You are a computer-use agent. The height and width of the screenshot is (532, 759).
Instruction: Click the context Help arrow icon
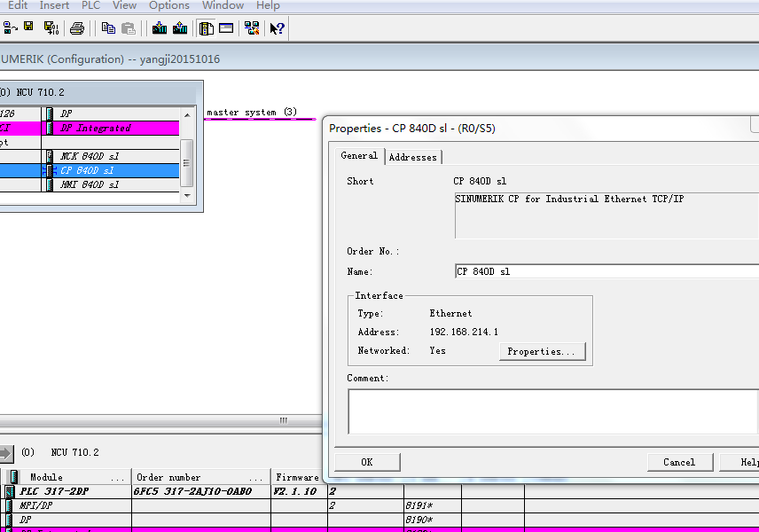[277, 28]
